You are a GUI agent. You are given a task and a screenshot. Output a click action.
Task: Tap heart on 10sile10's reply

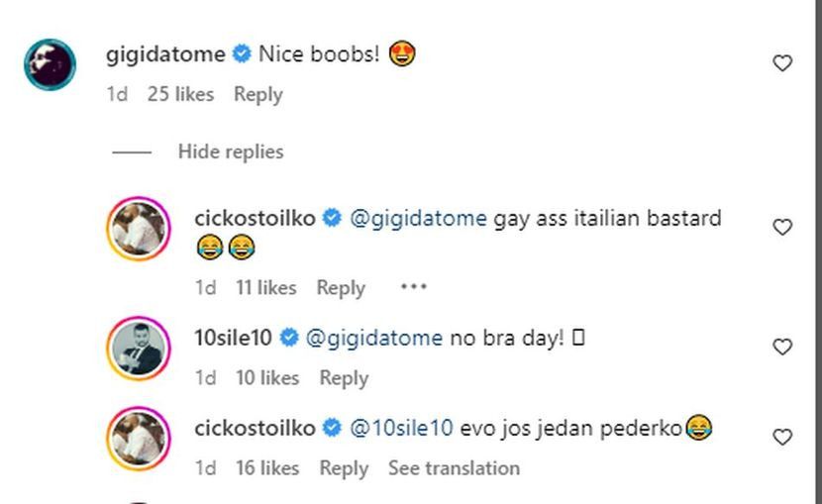point(782,347)
